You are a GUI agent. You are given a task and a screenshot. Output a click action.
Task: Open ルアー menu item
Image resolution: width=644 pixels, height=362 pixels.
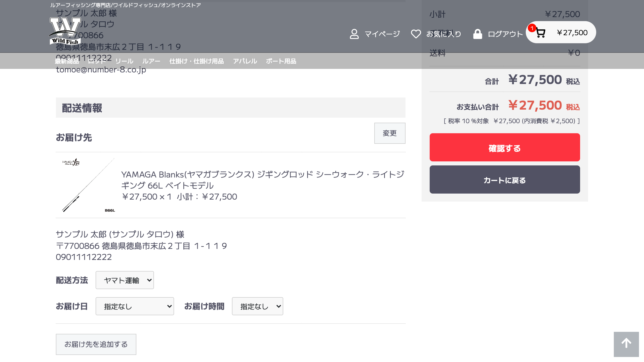(x=151, y=61)
